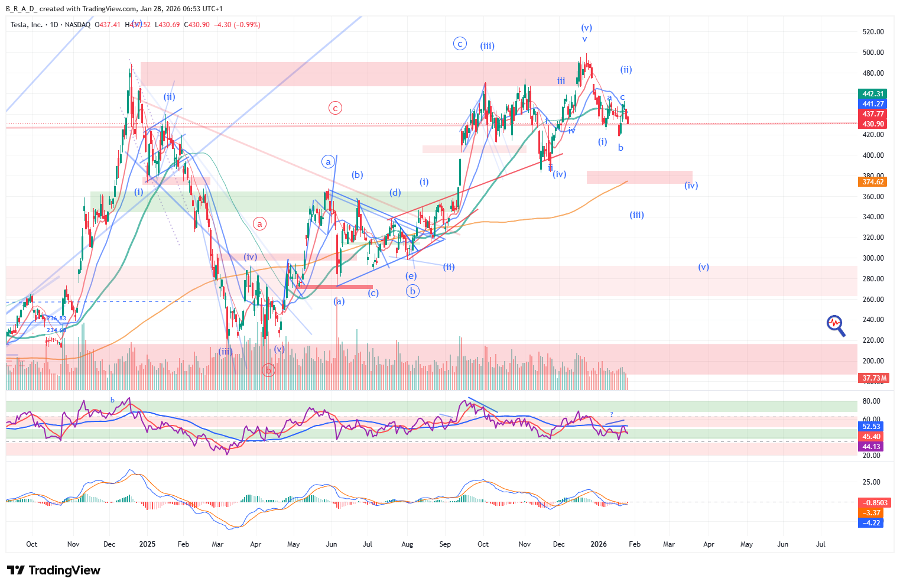Select the red circled 'a' wave label
Viewport: 900px width, 588px height.
[259, 224]
